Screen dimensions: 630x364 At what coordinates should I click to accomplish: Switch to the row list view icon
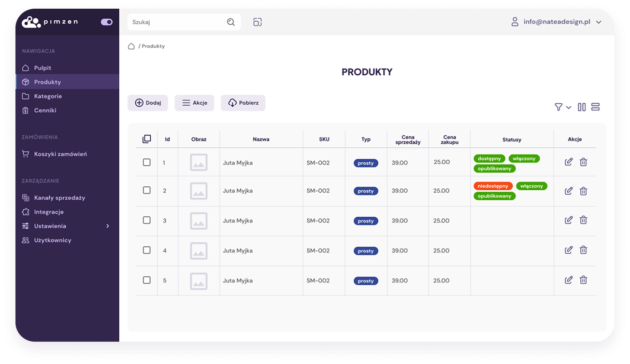[x=595, y=107]
